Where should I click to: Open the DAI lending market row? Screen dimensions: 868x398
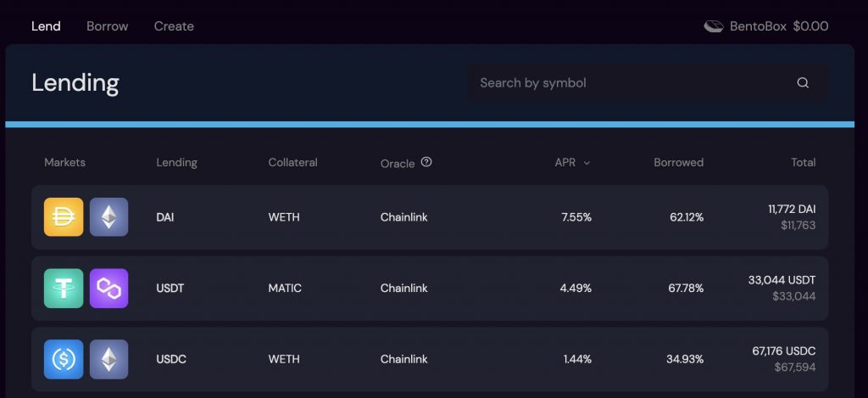click(430, 217)
